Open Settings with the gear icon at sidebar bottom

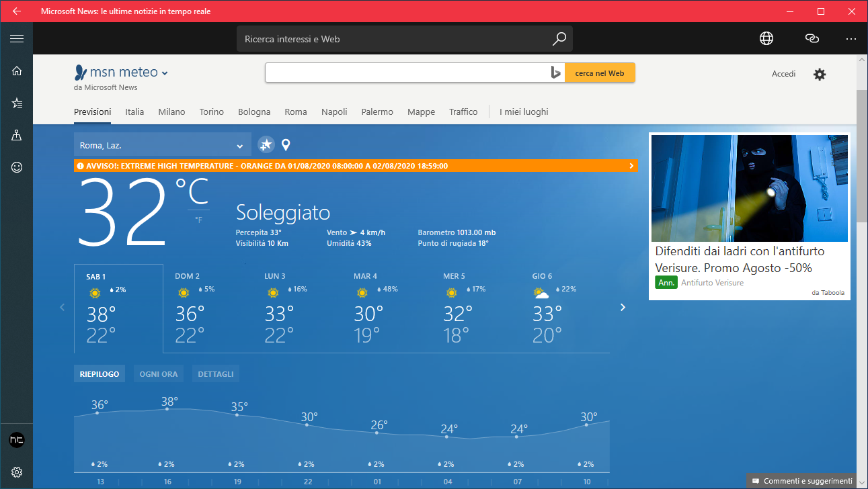(17, 472)
